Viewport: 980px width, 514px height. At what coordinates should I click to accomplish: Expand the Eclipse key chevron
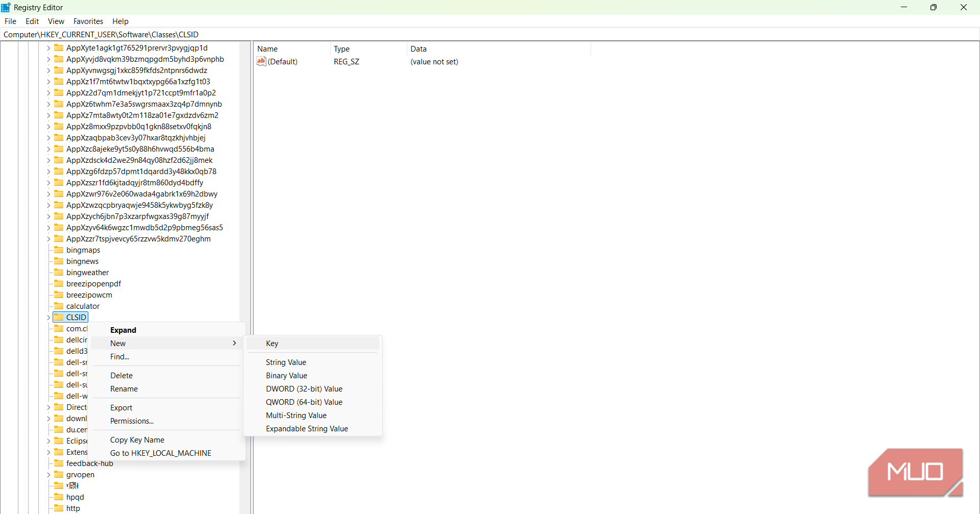tap(48, 441)
